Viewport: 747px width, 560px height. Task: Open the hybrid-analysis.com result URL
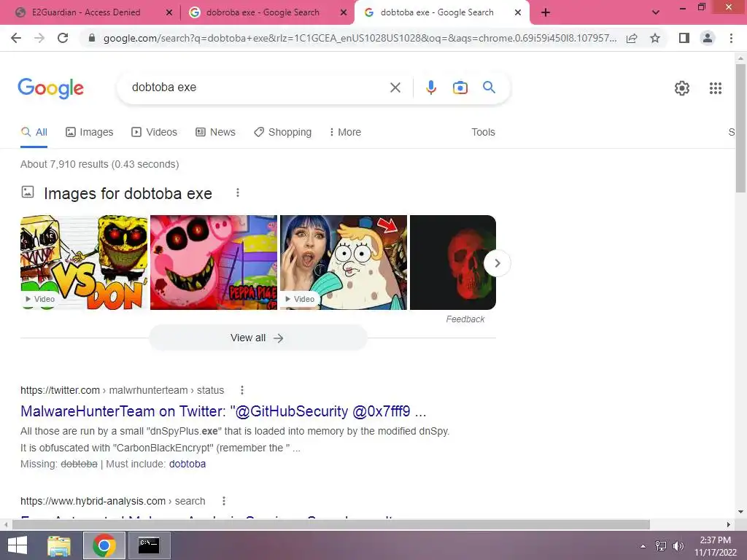113,501
